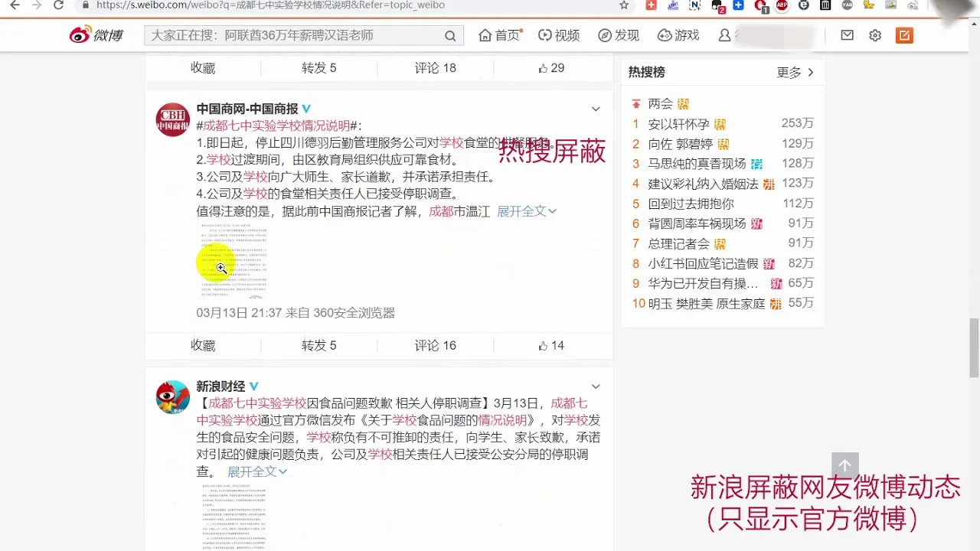Click the timestamp 03月13日 21:37

[x=240, y=313]
